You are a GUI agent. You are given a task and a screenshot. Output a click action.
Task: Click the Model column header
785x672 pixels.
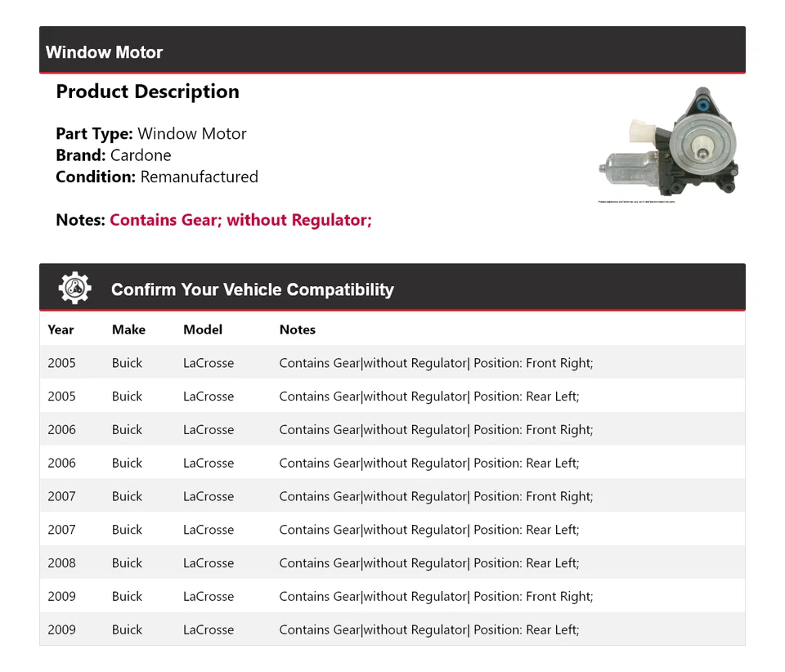click(203, 329)
